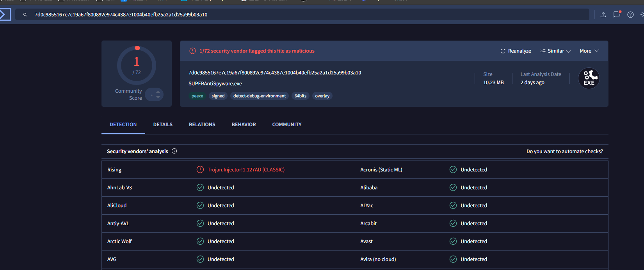Click the Reanalyze button
Viewport: 644px width, 270px height.
coord(516,51)
